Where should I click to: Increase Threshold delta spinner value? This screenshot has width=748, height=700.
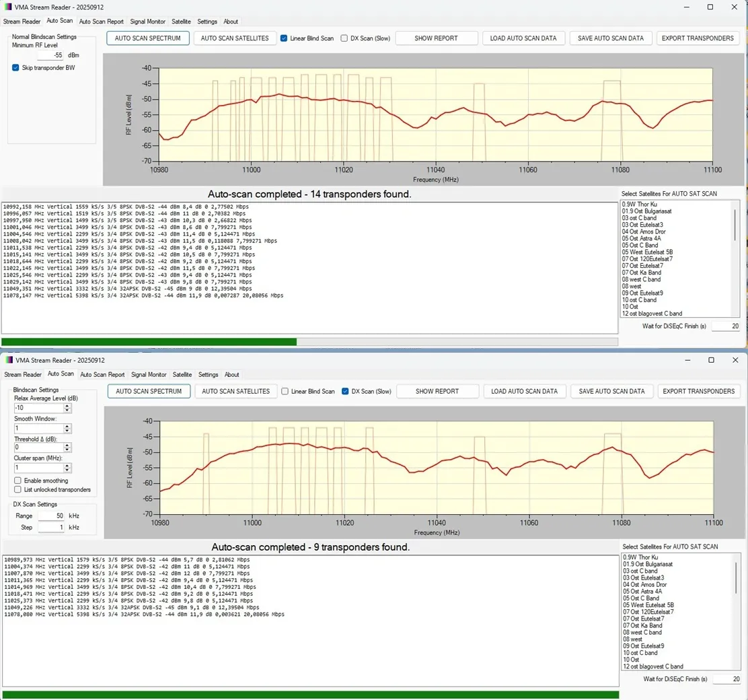tap(67, 446)
